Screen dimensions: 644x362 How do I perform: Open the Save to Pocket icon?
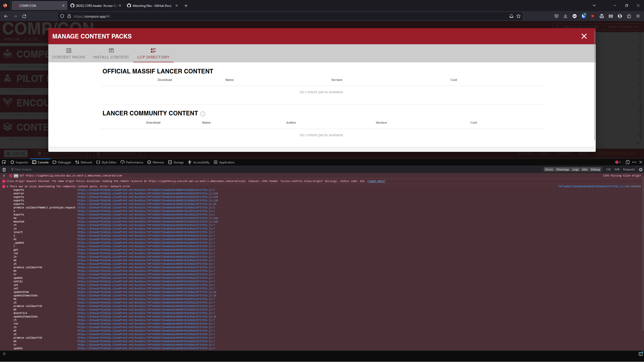(x=556, y=16)
